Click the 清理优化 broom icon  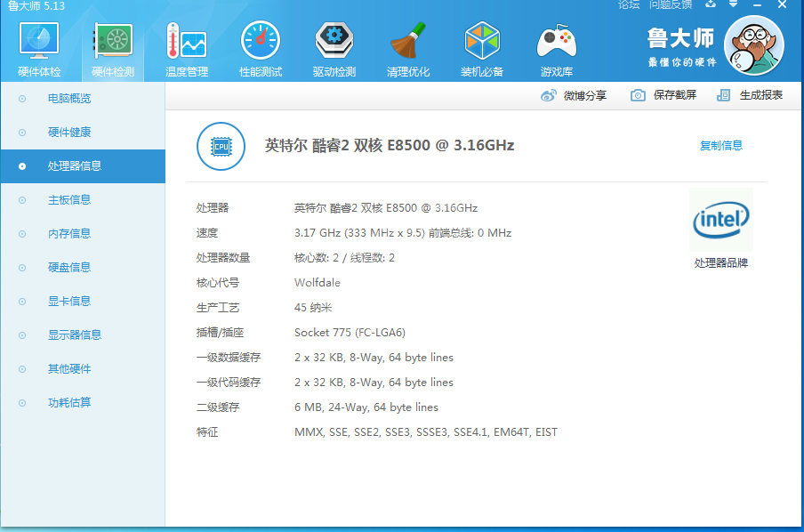pyautogui.click(x=408, y=41)
